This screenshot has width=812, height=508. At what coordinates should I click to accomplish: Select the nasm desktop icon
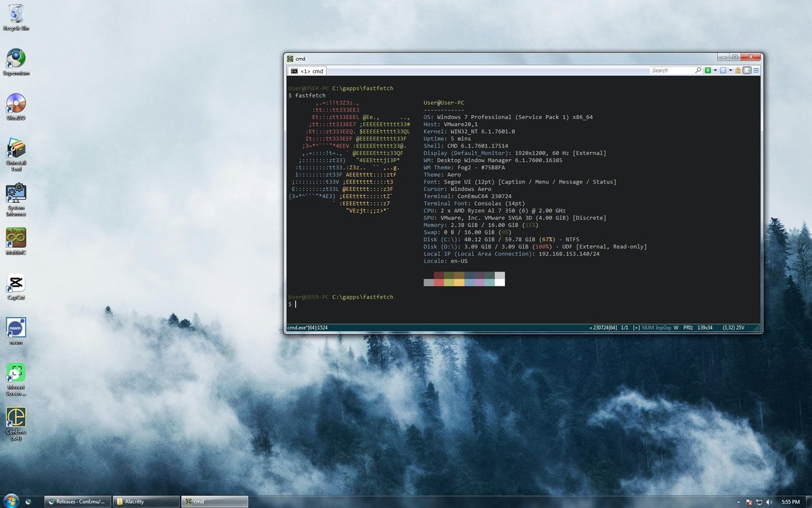[x=16, y=331]
